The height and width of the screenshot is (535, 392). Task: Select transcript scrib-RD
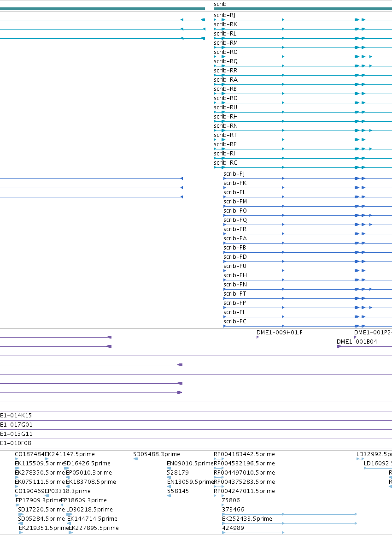225,98
